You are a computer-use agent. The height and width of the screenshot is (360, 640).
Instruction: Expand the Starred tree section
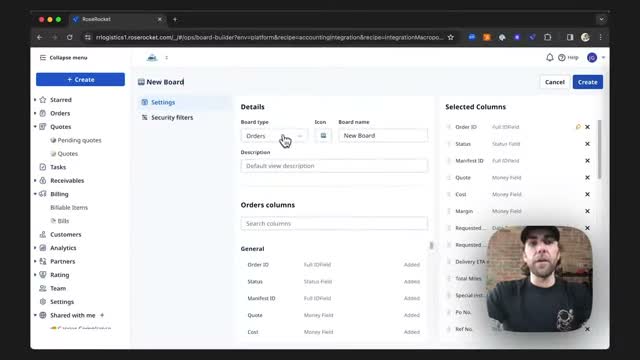click(x=35, y=100)
